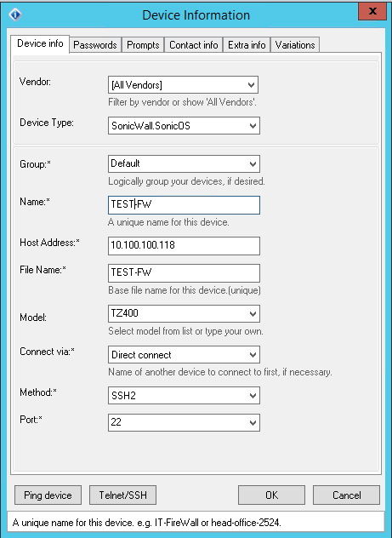This screenshot has width=392, height=538.
Task: Click the Host Address field 10.100.100.118
Action: point(184,246)
